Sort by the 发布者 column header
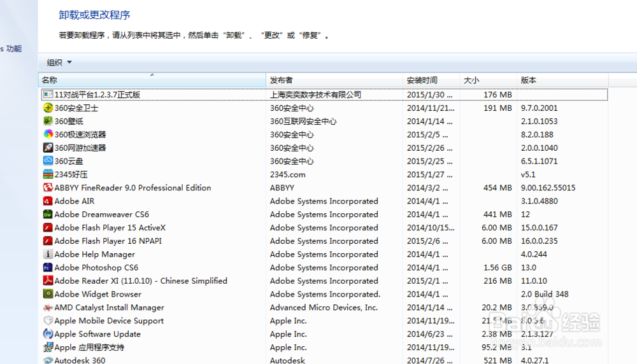Screen dimensions: 637x364 click(334, 80)
